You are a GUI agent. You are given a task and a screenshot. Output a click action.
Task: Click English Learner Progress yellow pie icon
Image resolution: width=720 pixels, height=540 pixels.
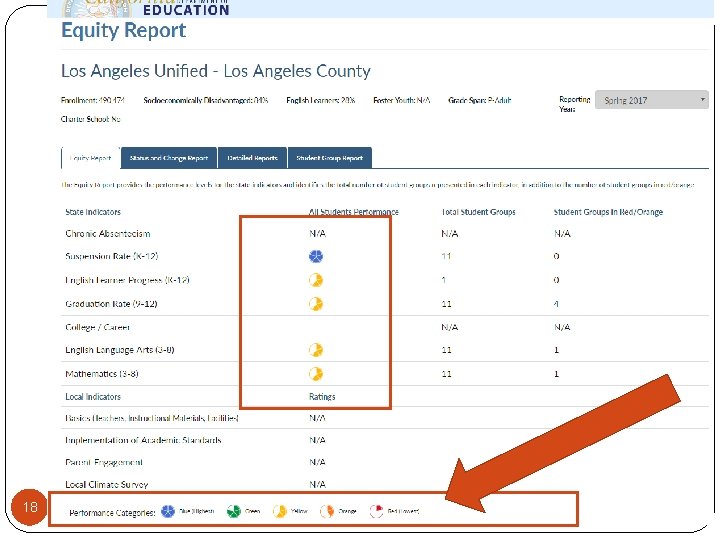[x=316, y=280]
